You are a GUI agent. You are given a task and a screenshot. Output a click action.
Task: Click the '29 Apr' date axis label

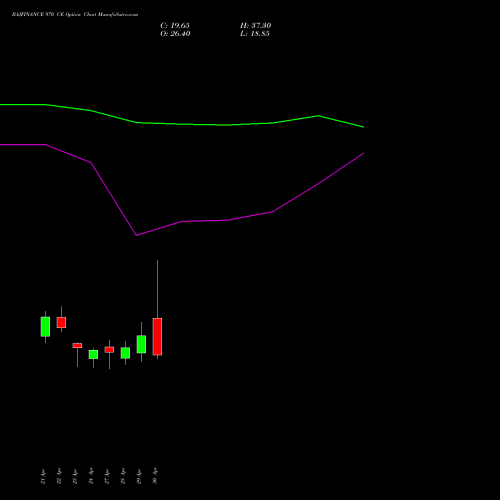point(139,476)
